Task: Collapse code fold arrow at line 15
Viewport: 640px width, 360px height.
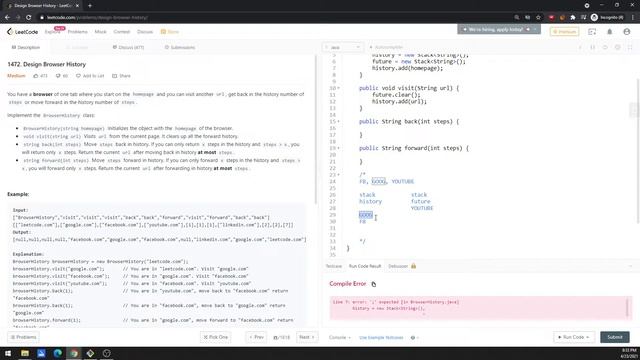Action: (338, 122)
